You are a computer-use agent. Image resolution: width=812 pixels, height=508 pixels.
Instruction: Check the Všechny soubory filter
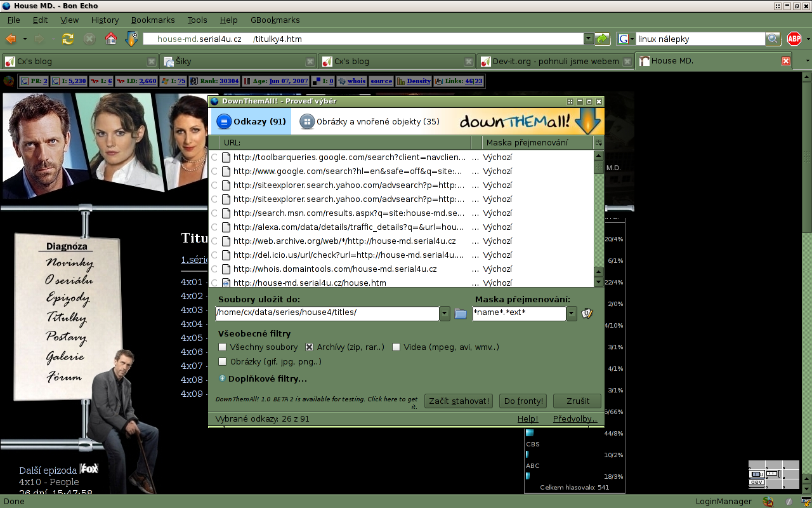[x=222, y=347]
